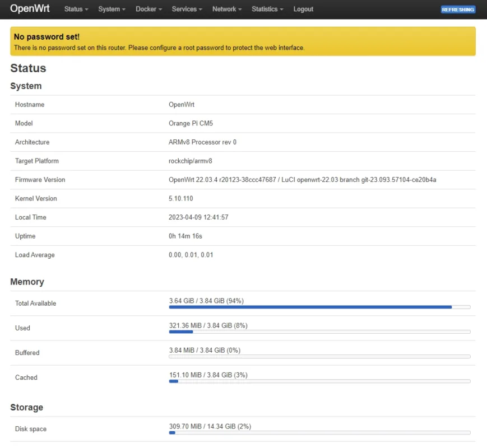
Task: Expand the Services menu
Action: click(187, 10)
